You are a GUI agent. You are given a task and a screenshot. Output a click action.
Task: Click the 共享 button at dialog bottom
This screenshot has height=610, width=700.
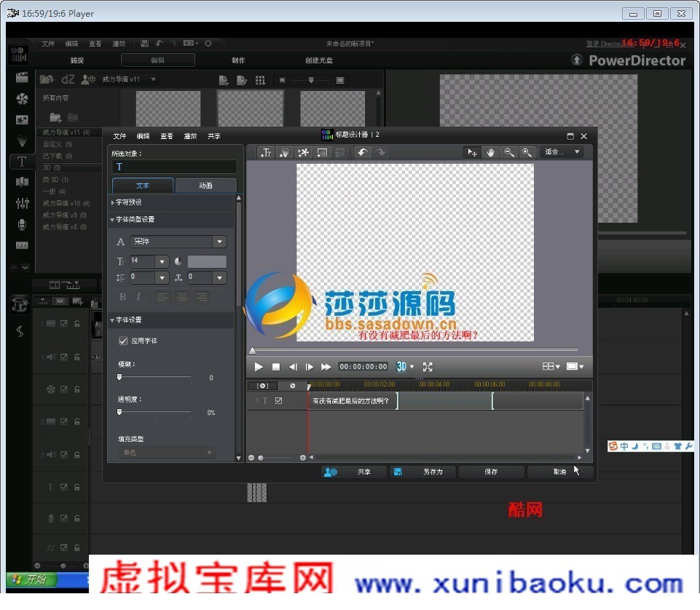[354, 472]
